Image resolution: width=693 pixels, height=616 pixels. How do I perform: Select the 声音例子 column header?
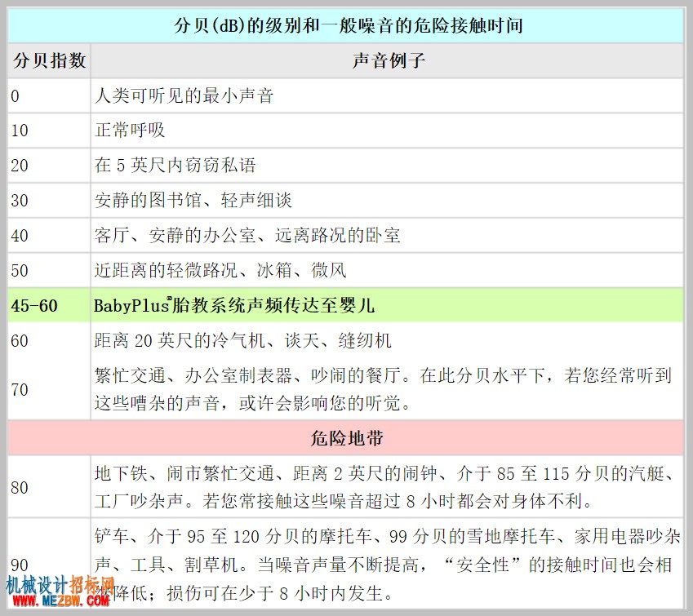coord(387,60)
